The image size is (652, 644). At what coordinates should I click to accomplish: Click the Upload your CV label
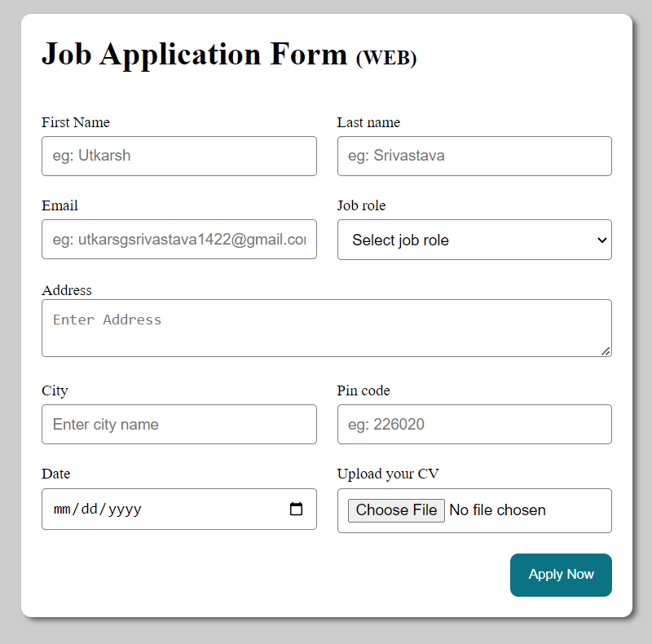388,474
